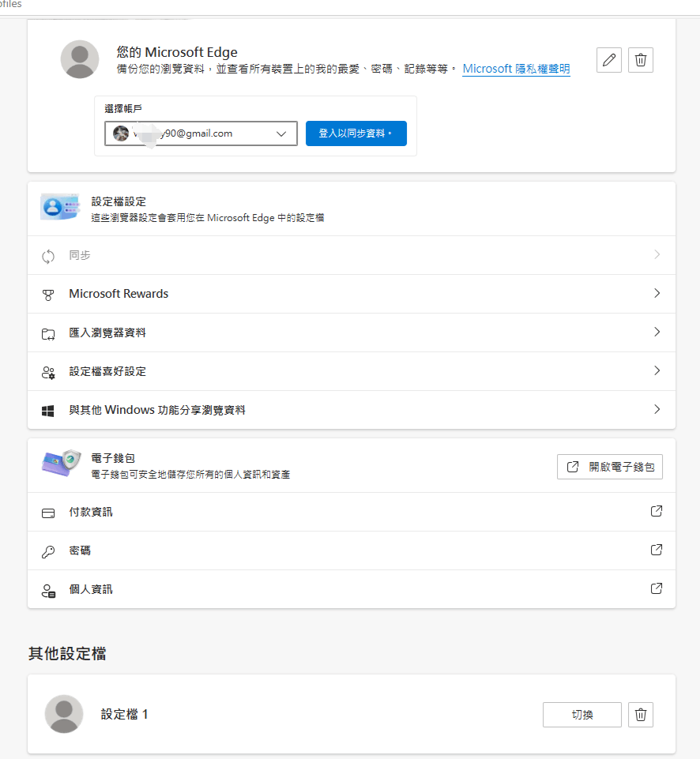Click the 同步 sync arrows icon
Image resolution: width=700 pixels, height=759 pixels.
[x=48, y=256]
